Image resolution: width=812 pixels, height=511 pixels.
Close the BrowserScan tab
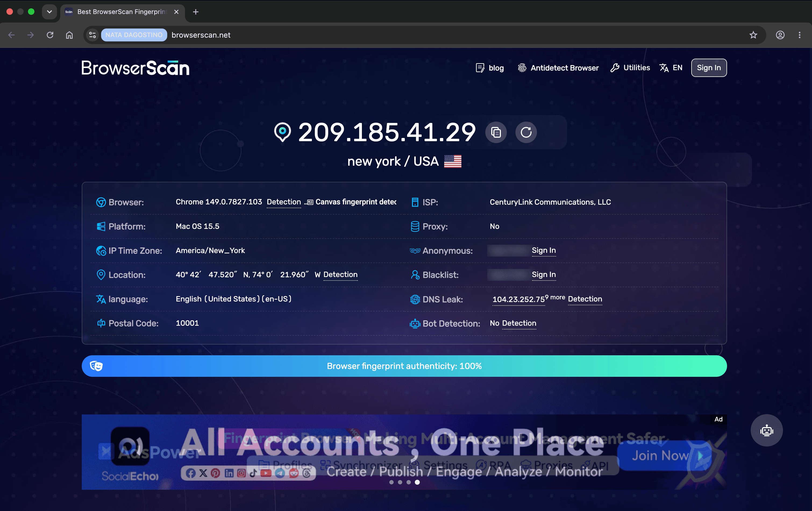pos(176,12)
